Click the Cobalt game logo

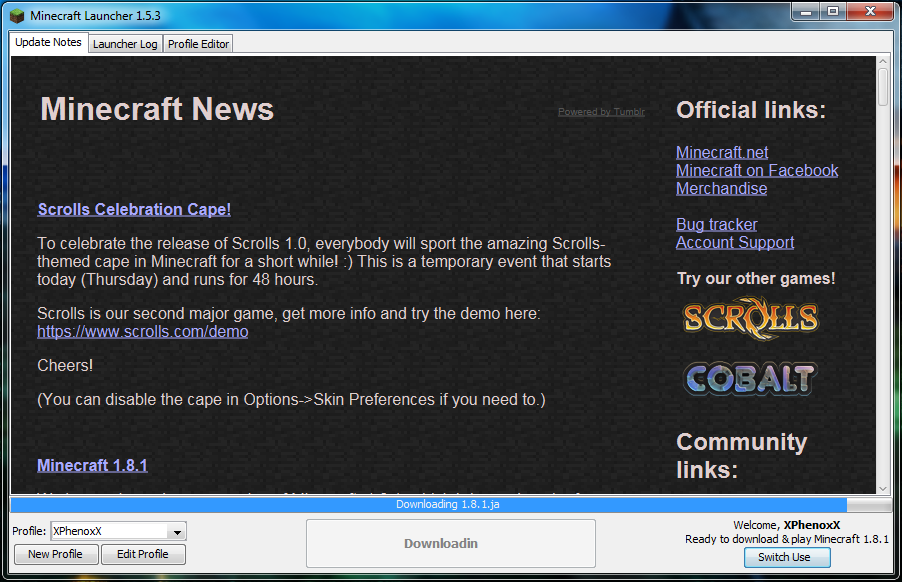click(751, 378)
